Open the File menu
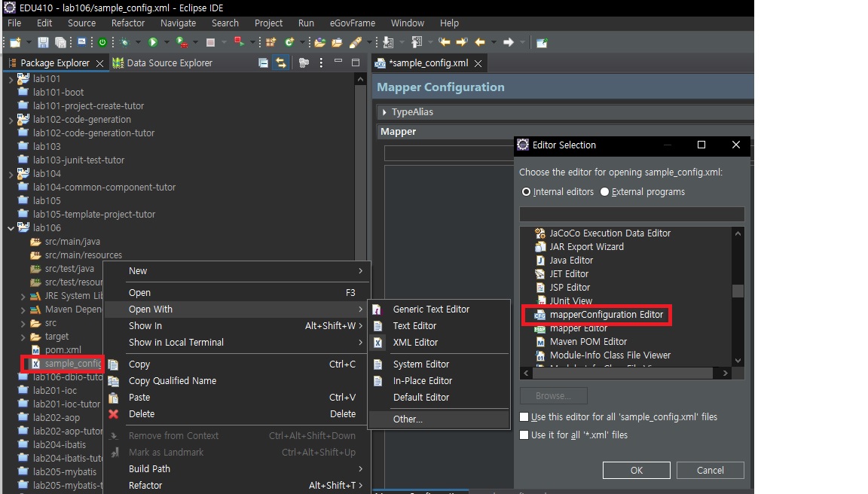Viewport: 868px width, 494px height. 14,23
